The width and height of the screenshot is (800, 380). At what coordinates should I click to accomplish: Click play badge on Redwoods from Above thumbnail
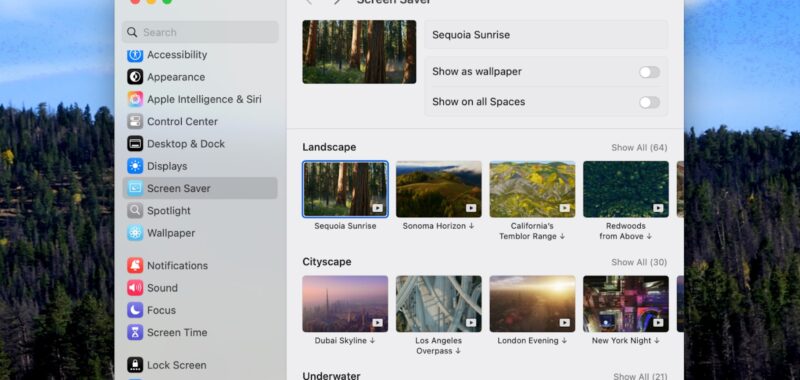pos(658,208)
